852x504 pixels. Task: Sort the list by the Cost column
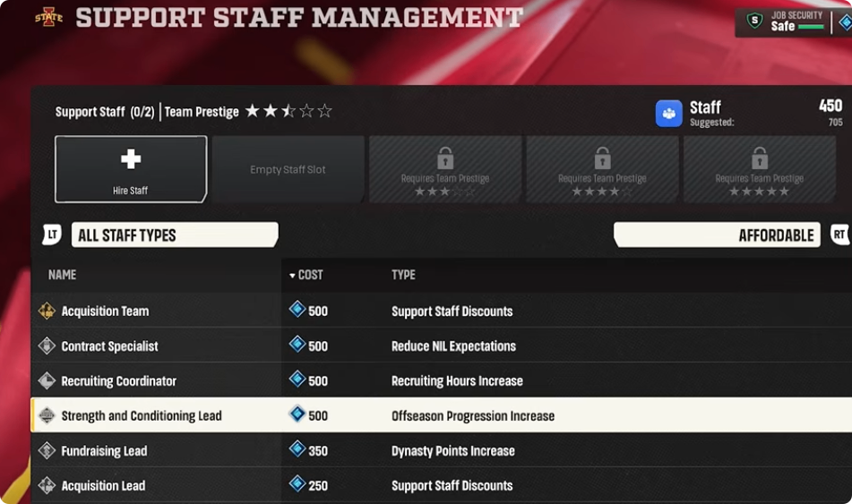[x=306, y=275]
